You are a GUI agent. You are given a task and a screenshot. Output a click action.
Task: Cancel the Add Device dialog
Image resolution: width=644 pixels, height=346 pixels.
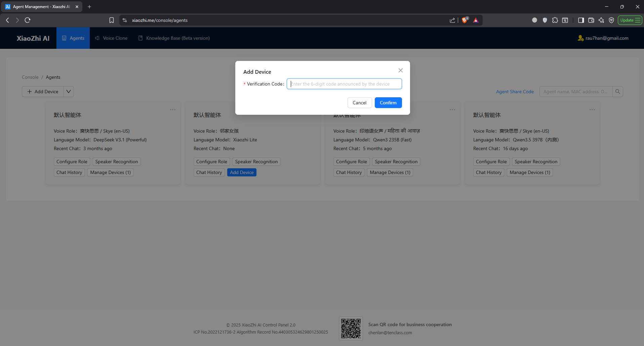pyautogui.click(x=359, y=103)
